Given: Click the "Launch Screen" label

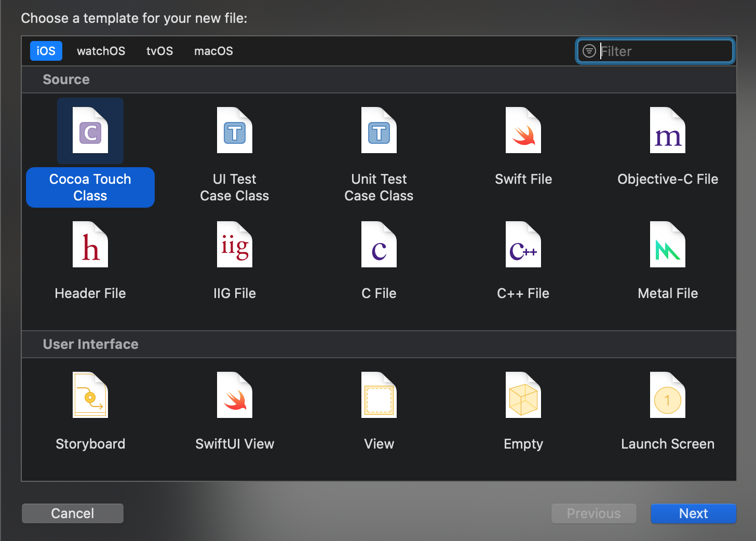Looking at the screenshot, I should coord(668,444).
